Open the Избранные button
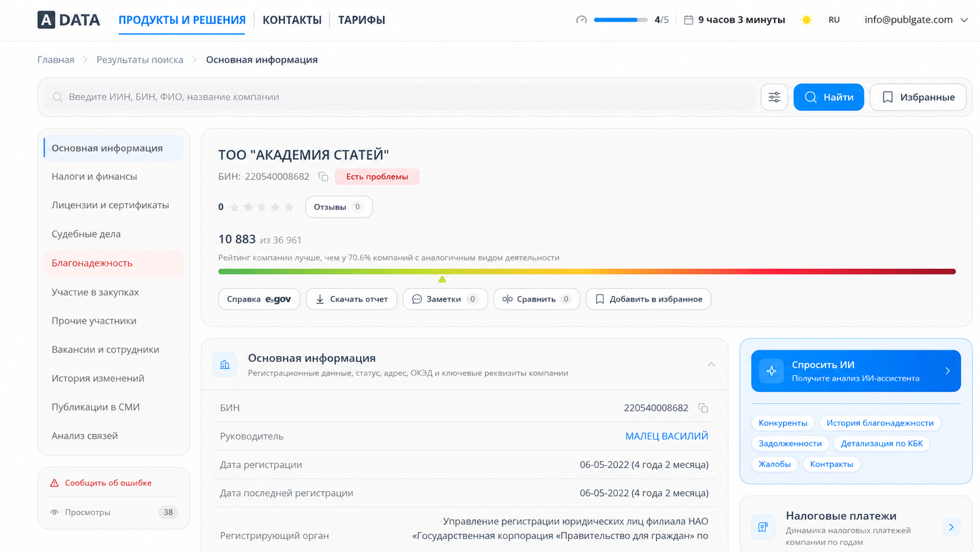The image size is (980, 552). 918,97
